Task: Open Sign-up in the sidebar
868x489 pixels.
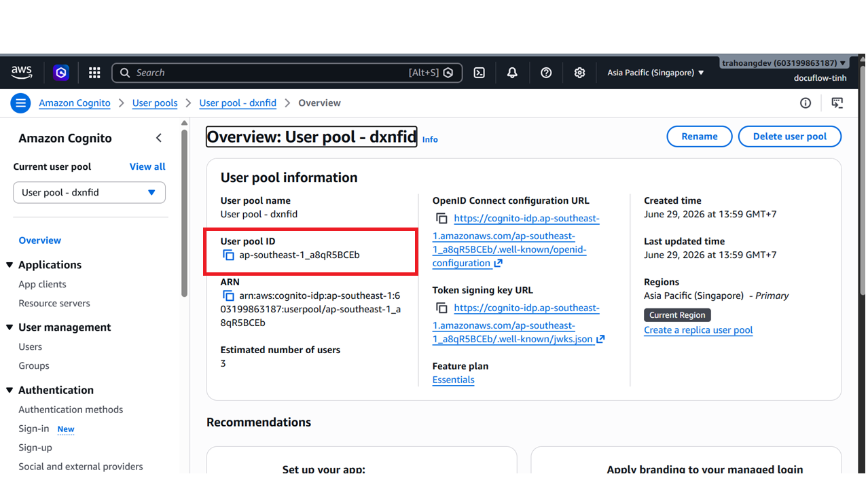Action: click(35, 448)
